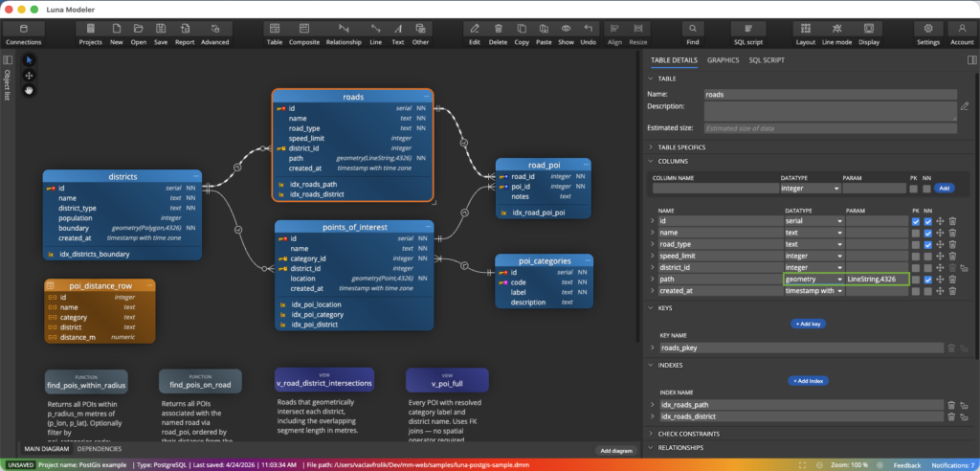Open Notifications: 7 in status bar
Image resolution: width=980 pixels, height=471 pixels.
953,465
